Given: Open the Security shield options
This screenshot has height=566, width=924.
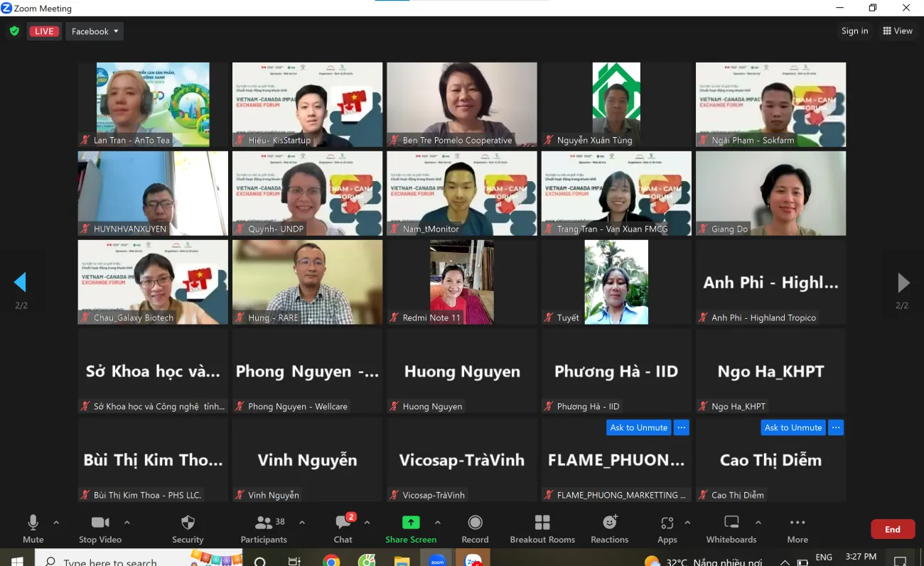Looking at the screenshot, I should coord(188,529).
